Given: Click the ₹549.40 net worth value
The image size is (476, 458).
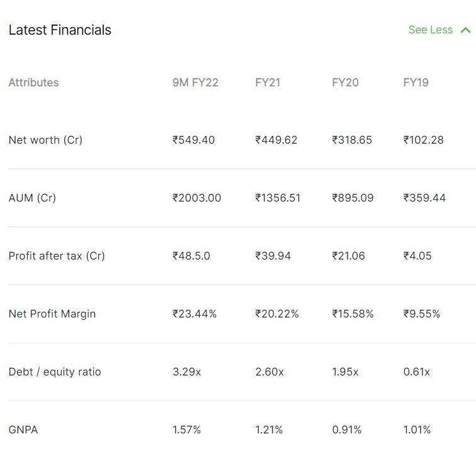Looking at the screenshot, I should coord(194,140).
